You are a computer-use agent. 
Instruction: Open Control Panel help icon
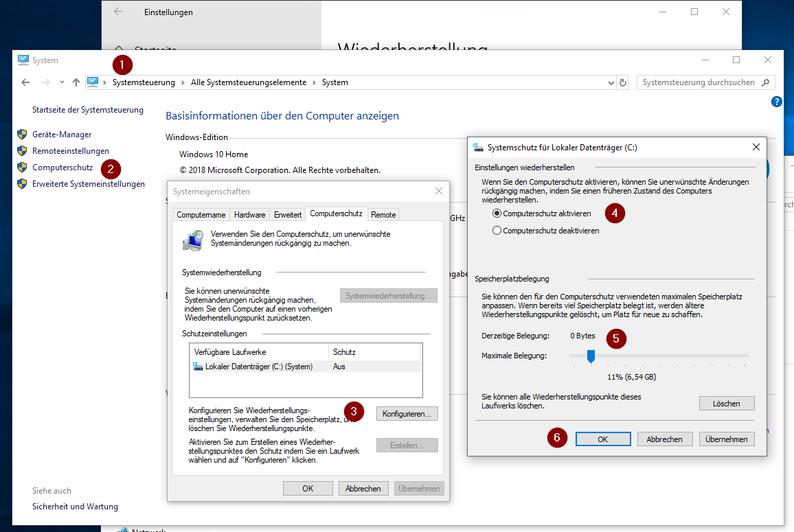point(776,102)
